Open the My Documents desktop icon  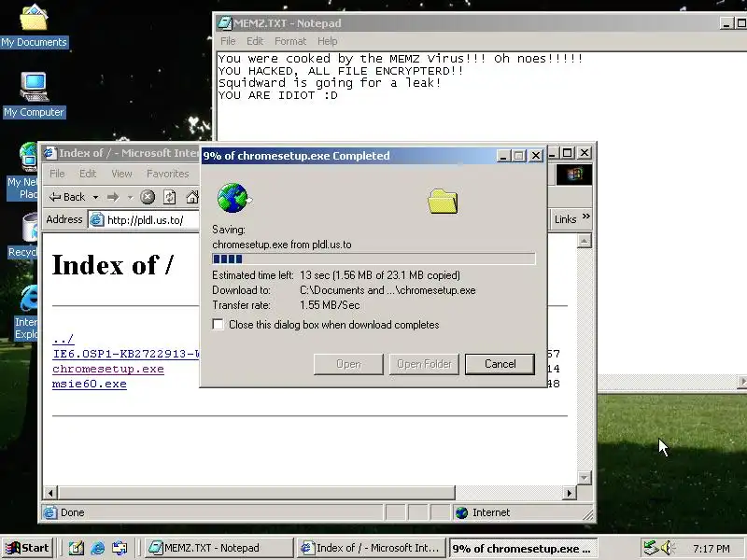click(x=34, y=26)
